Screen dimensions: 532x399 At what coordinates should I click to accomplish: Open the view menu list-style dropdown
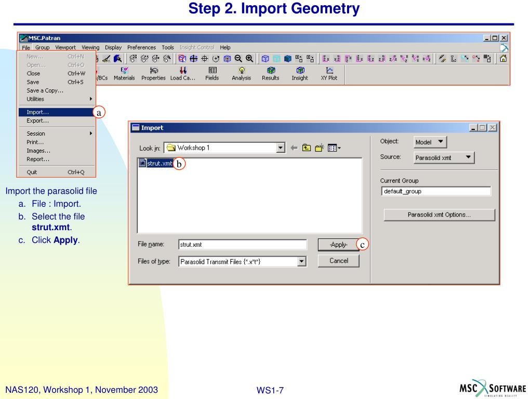click(334, 148)
